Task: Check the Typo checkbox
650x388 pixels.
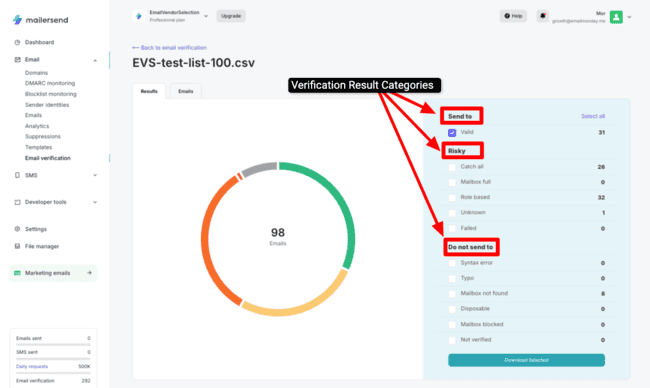Action: [452, 279]
